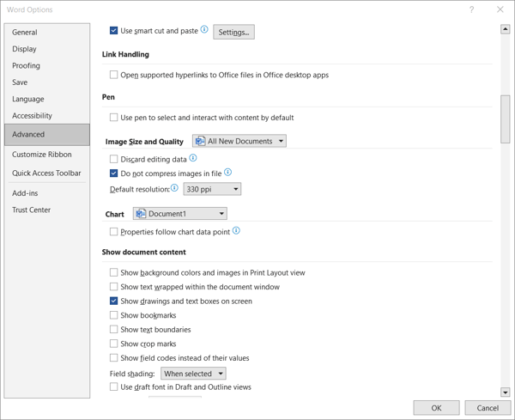The image size is (515, 420).
Task: Uncheck Show drawings and text boxes on screen
Action: pyautogui.click(x=113, y=301)
